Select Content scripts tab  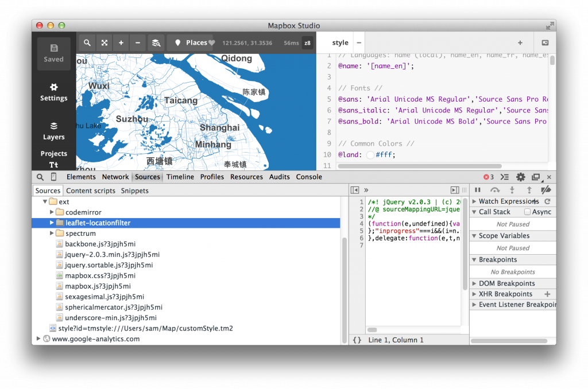91,190
